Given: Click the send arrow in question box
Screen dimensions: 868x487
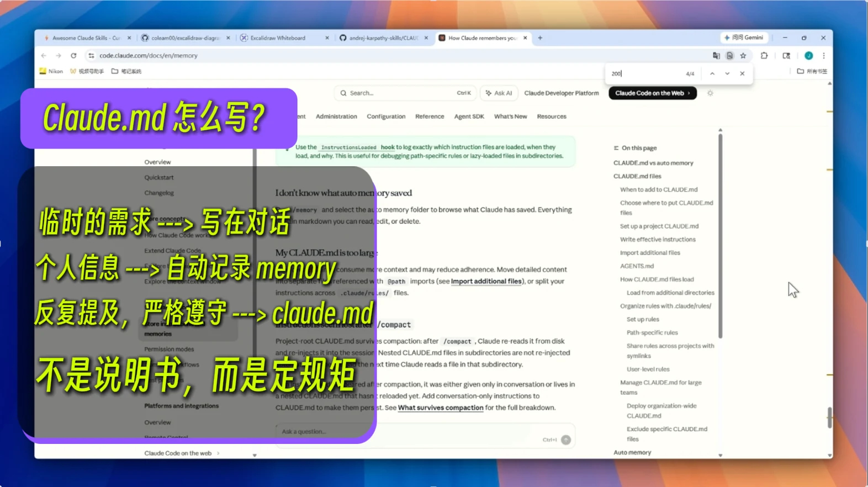Looking at the screenshot, I should (x=566, y=440).
